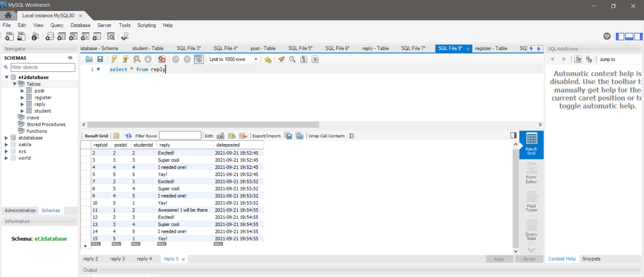644x277 pixels.
Task: Show Field Types panel
Action: point(531,201)
